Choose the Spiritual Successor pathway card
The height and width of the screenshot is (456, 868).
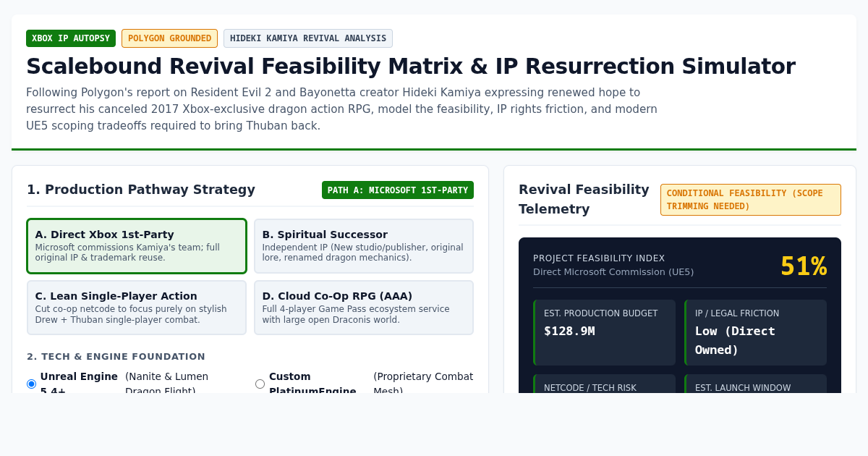[x=364, y=246]
